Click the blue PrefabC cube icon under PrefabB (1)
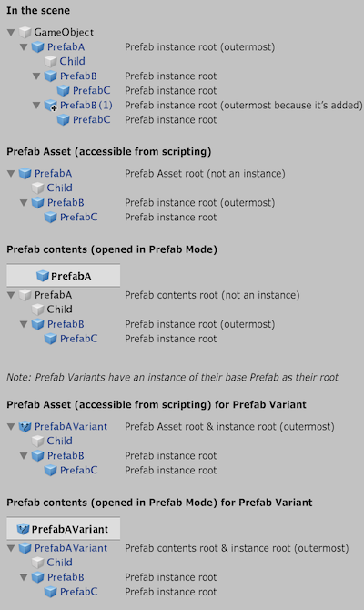Image resolution: width=364 pixels, height=610 pixels. (64, 120)
